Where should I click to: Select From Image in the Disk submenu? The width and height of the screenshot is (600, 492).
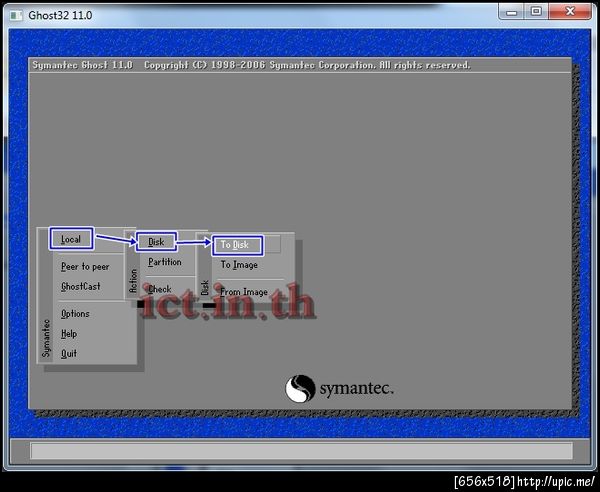click(x=244, y=292)
